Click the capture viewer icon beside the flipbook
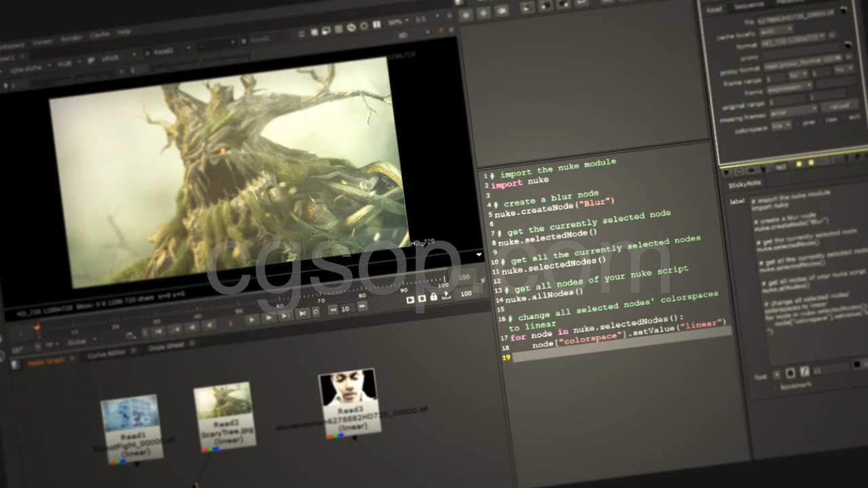 [x=422, y=298]
